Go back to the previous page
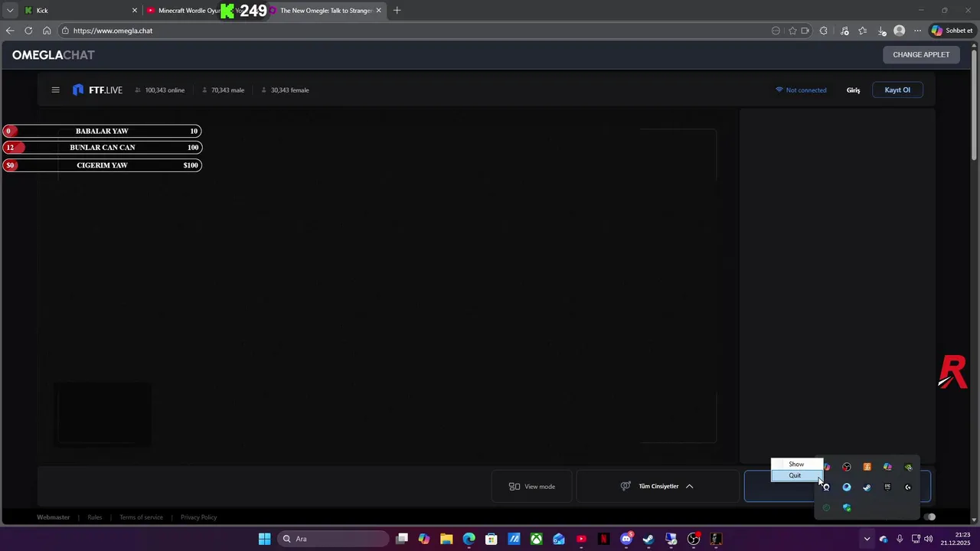Viewport: 980px width, 551px height. tap(10, 31)
